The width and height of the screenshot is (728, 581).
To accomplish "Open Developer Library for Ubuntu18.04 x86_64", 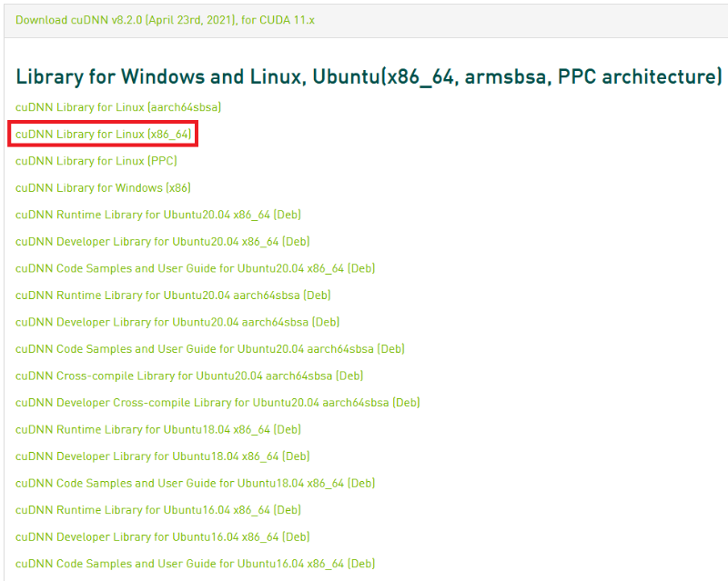I will click(x=162, y=456).
